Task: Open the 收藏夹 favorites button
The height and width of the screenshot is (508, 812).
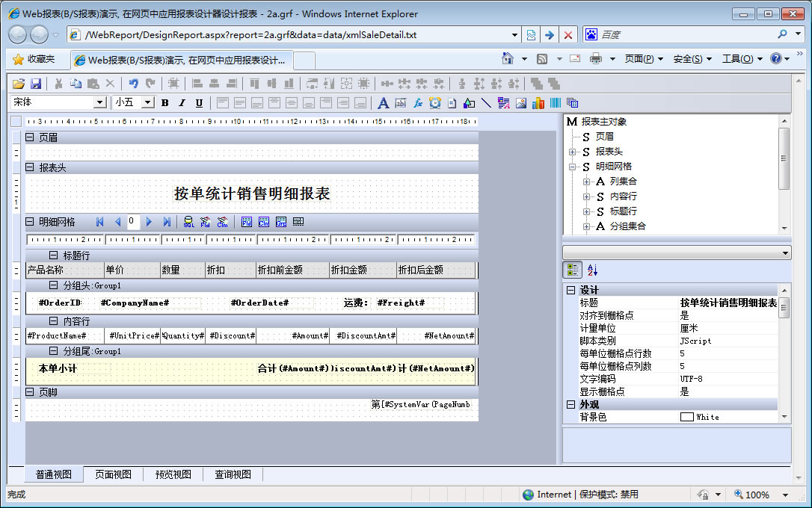Action: coord(34,59)
